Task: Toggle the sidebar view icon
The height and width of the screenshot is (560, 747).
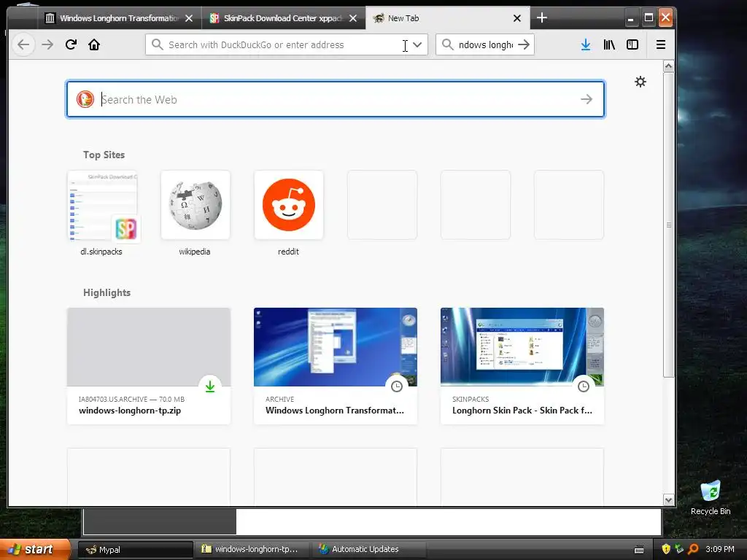Action: pyautogui.click(x=632, y=44)
